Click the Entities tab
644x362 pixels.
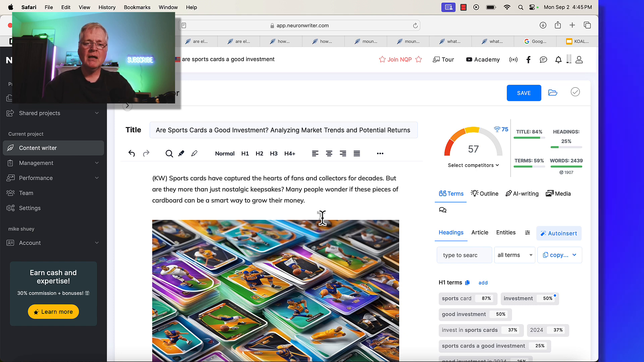click(x=505, y=232)
